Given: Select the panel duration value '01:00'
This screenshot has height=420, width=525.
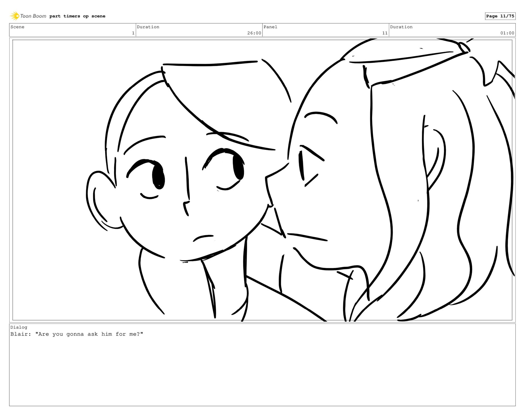Looking at the screenshot, I should click(x=507, y=33).
